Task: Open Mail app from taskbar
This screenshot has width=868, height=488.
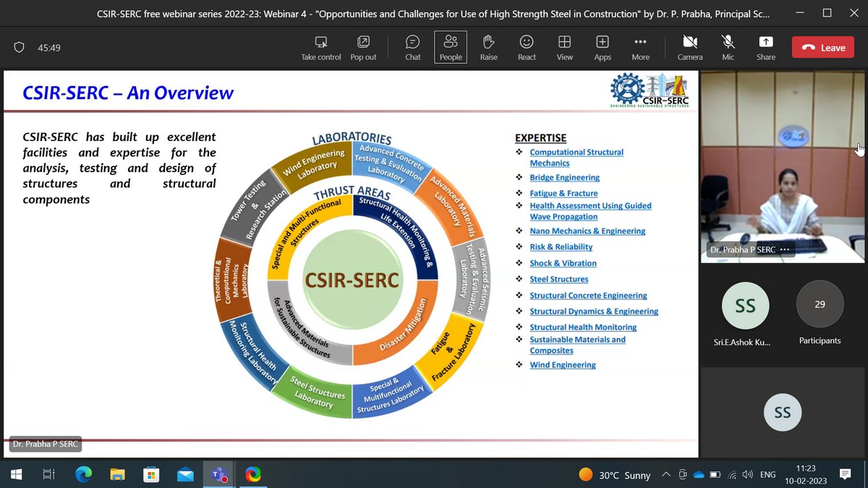Action: pyautogui.click(x=185, y=474)
